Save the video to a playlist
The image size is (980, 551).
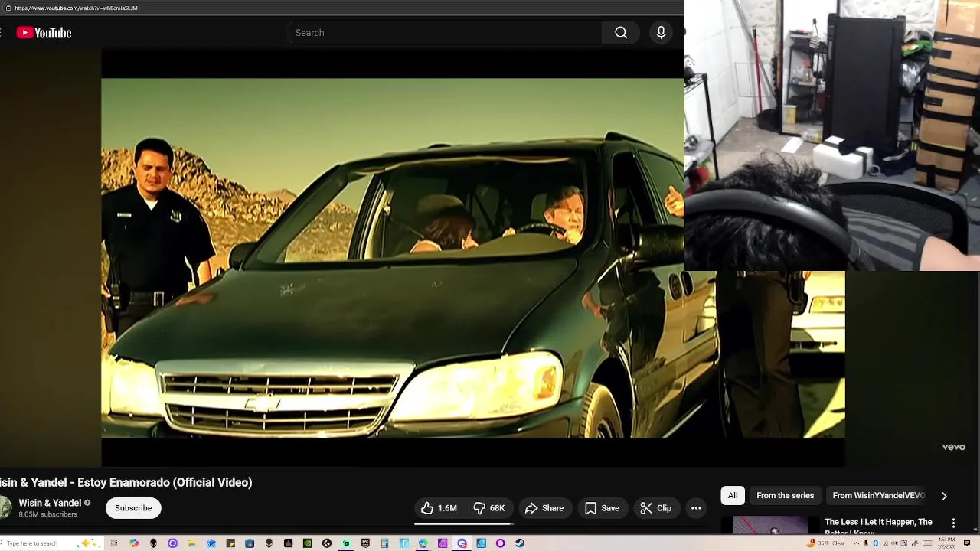click(603, 508)
